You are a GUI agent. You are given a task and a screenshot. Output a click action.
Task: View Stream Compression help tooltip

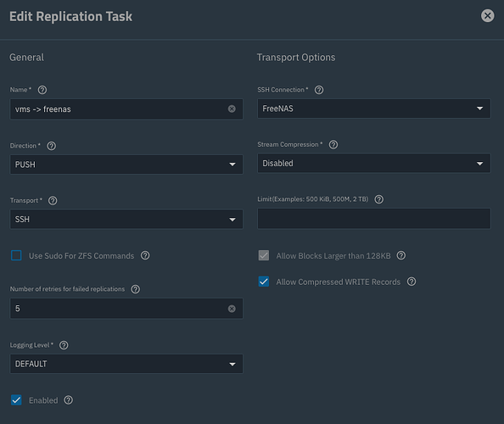point(333,144)
